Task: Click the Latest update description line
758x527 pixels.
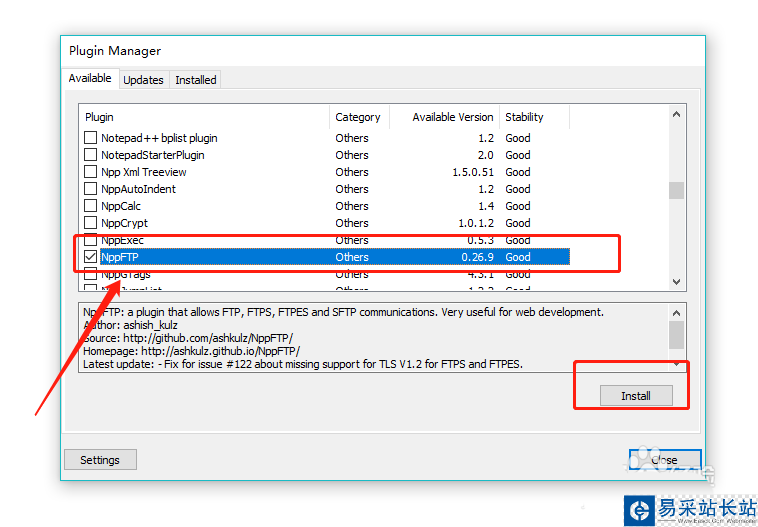Action: point(303,364)
